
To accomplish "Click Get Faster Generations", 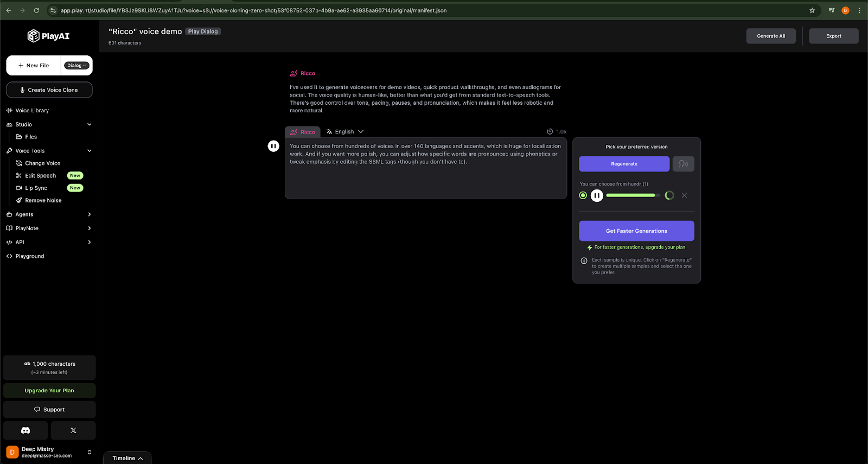I will coord(636,231).
